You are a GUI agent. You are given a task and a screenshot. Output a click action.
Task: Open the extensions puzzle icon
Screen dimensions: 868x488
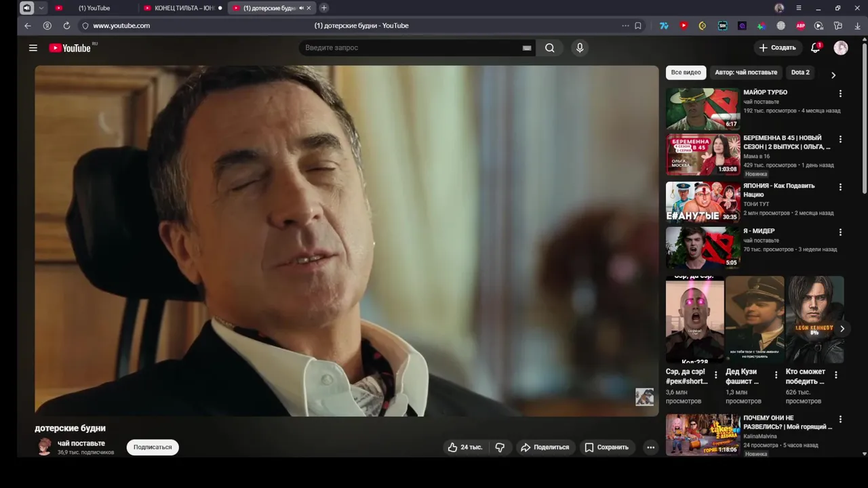tap(838, 26)
